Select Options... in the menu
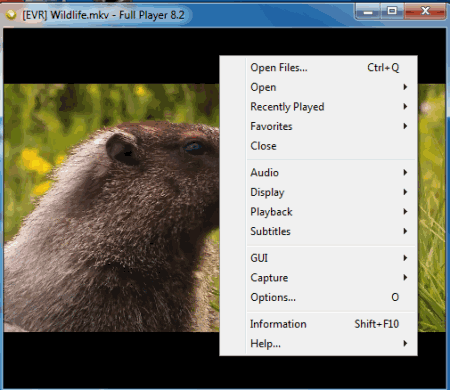Image resolution: width=450 pixels, height=390 pixels. (318, 297)
